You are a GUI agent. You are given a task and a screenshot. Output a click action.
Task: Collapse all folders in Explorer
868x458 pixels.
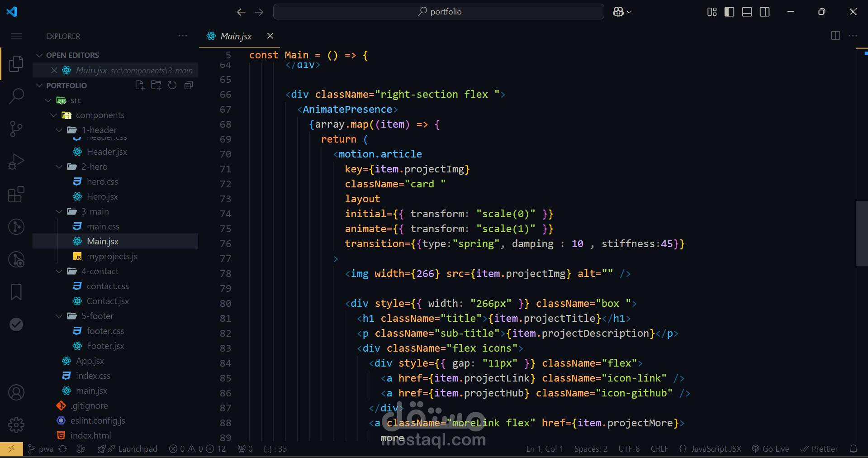189,85
